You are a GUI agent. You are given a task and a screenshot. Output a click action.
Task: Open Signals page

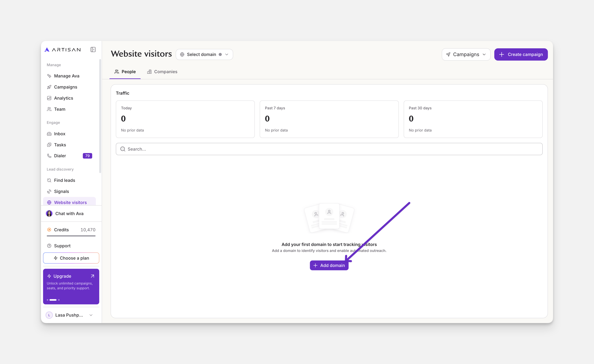69,191
